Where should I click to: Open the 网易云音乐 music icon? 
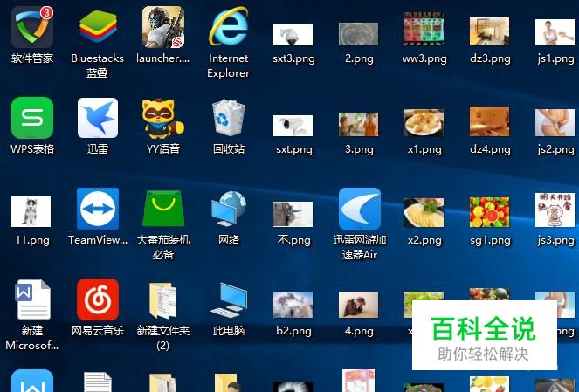pyautogui.click(x=98, y=299)
